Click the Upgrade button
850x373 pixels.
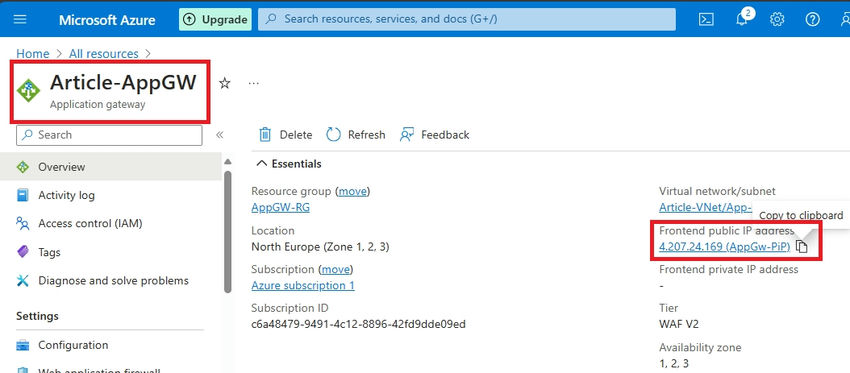(216, 20)
